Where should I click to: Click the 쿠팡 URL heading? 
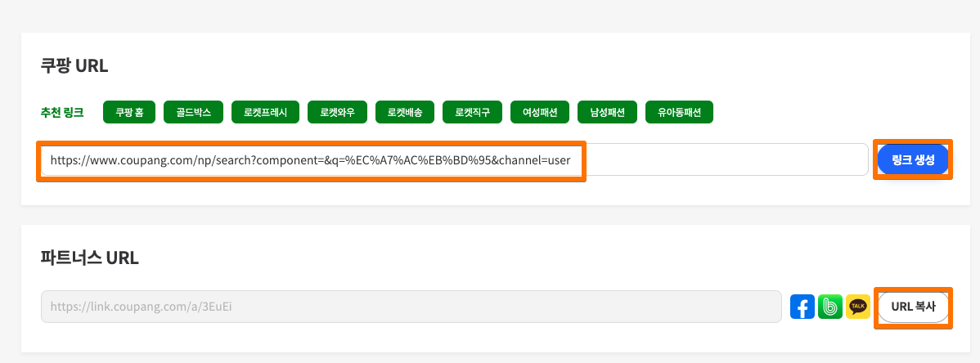(x=74, y=65)
